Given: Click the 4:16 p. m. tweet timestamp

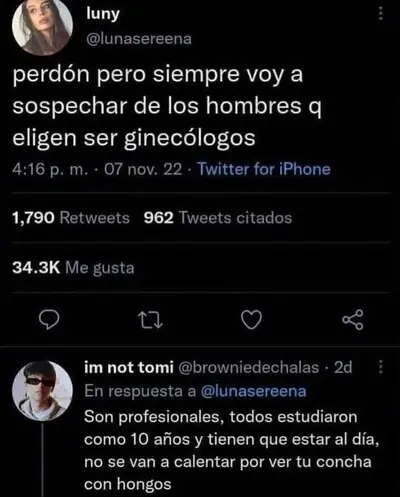Looking at the screenshot, I should click(x=51, y=169).
